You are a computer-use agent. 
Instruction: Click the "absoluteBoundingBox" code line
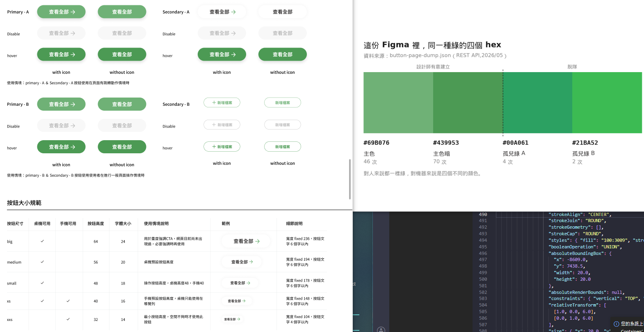(580, 253)
